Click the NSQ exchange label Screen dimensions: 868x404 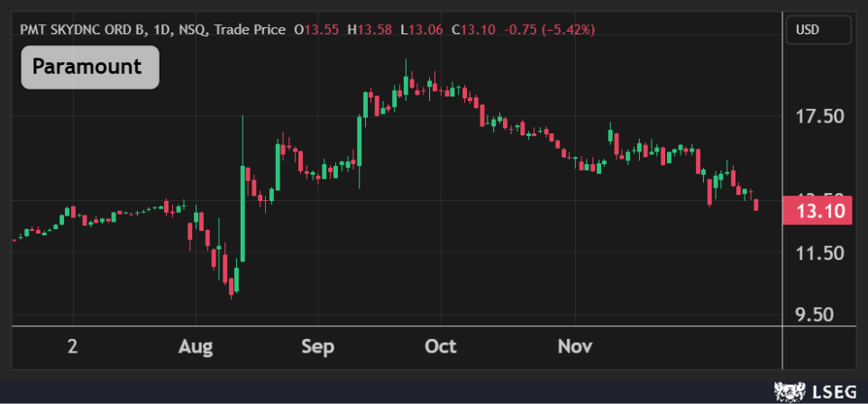190,31
